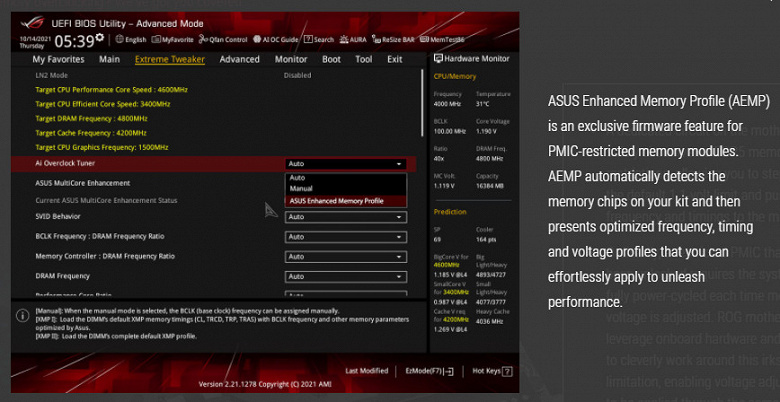Image resolution: width=780 pixels, height=402 pixels.
Task: Click the Core Voltage 1.190 V reading
Action: pos(492,126)
